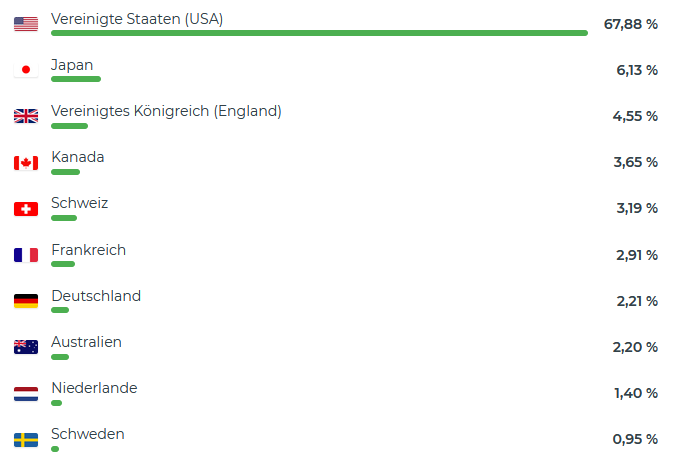The image size is (673, 470).
Task: Click the Australia flag icon
Action: pos(26,347)
